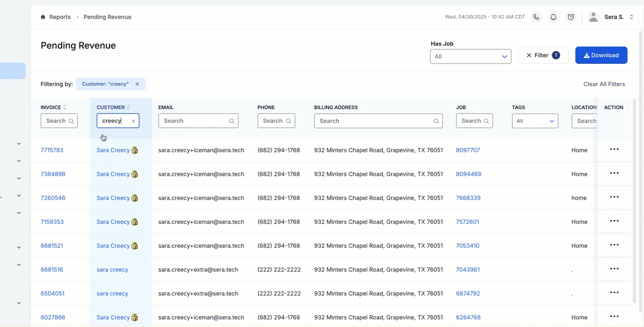Open invoice 6504051
The width and height of the screenshot is (644, 327).
coord(53,293)
